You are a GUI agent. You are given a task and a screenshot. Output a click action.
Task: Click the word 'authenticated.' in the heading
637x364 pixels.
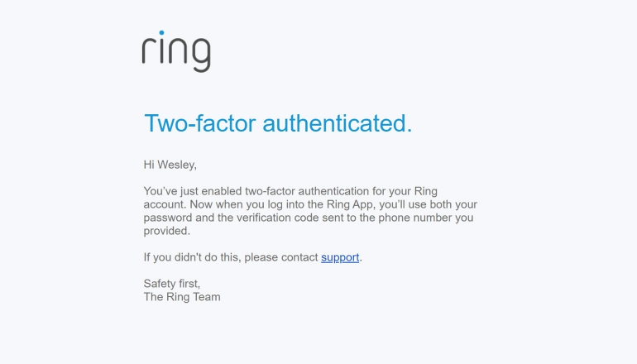click(x=338, y=123)
